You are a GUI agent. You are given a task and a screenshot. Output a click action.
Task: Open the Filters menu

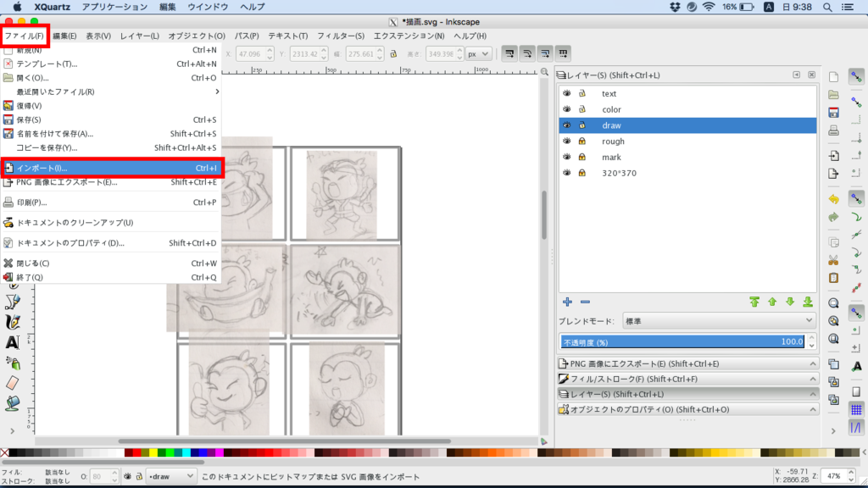(x=341, y=36)
